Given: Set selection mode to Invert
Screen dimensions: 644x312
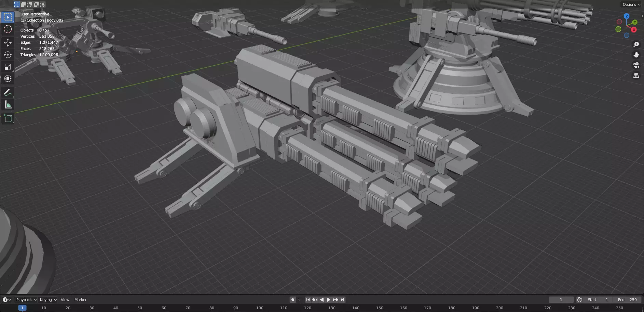Looking at the screenshot, I should pyautogui.click(x=36, y=4).
